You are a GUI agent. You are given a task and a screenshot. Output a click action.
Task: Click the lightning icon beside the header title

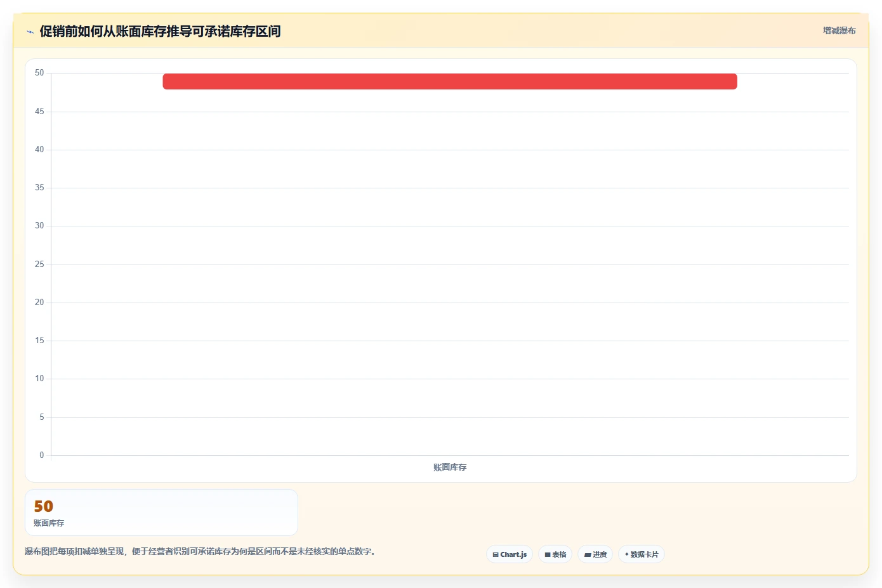pos(30,32)
